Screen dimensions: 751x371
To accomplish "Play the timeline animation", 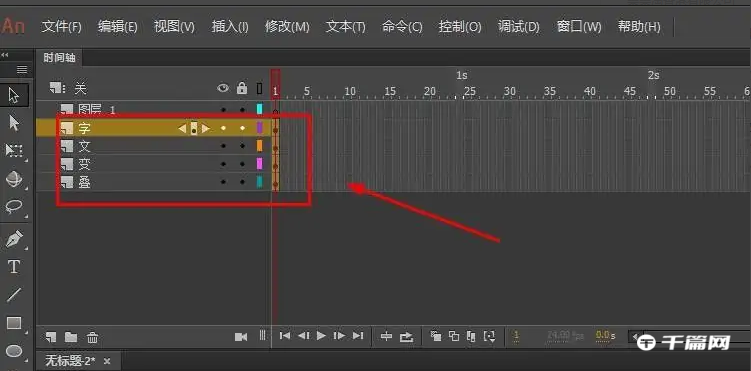I will click(x=321, y=336).
